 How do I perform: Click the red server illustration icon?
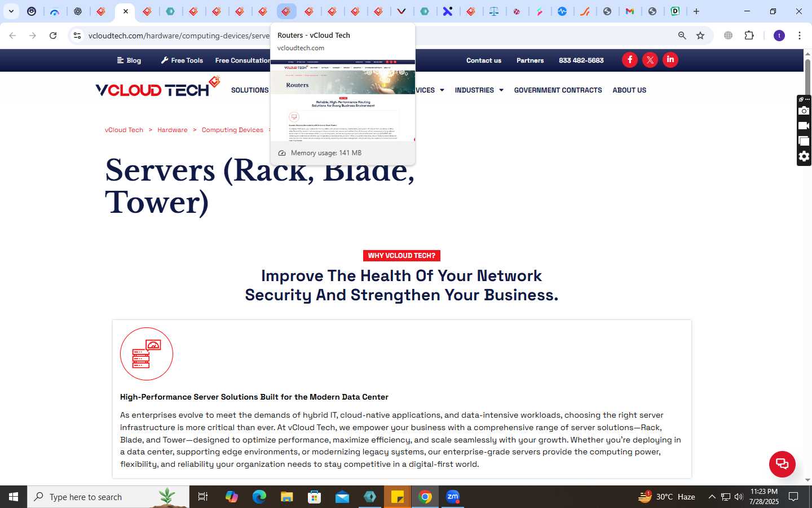(x=147, y=354)
